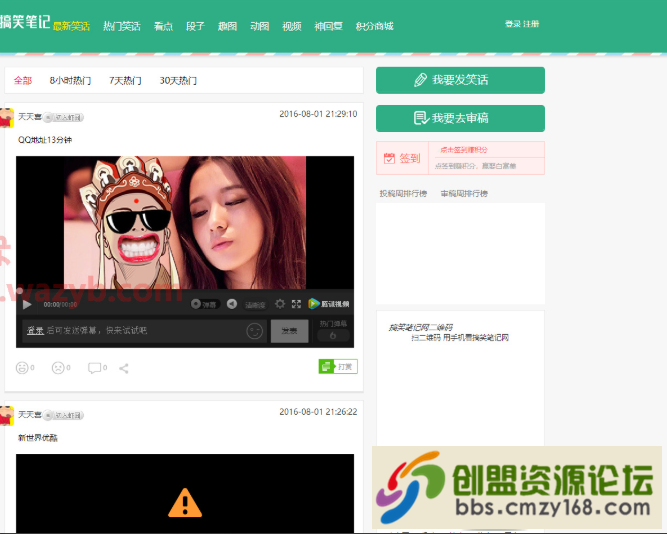Click 天天喜 username on second post
Viewport: 667px width, 534px height.
(x=29, y=414)
